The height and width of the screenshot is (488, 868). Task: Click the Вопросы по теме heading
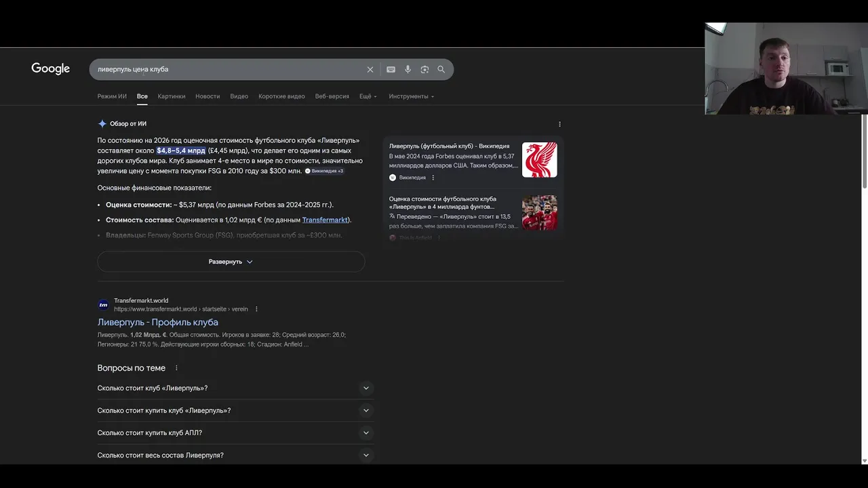click(x=132, y=368)
